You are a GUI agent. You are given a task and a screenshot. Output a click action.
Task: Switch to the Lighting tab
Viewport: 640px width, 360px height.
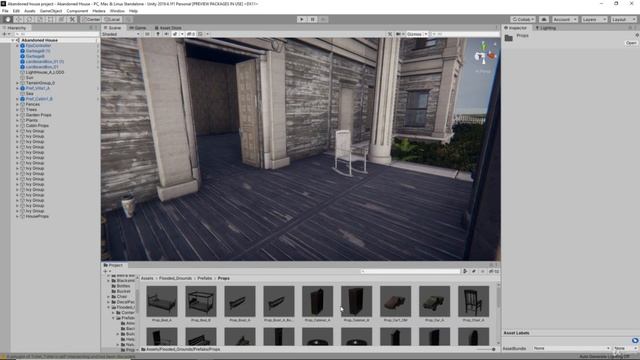(546, 28)
